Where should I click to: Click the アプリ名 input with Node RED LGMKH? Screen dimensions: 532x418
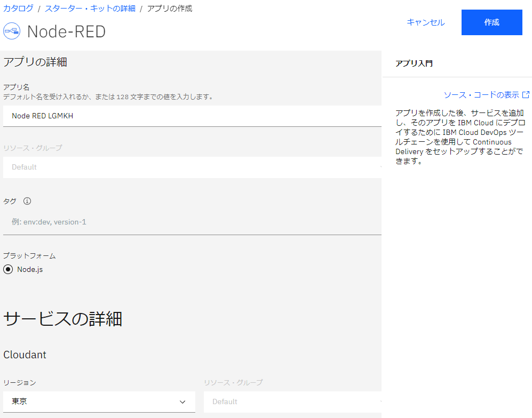pos(192,116)
